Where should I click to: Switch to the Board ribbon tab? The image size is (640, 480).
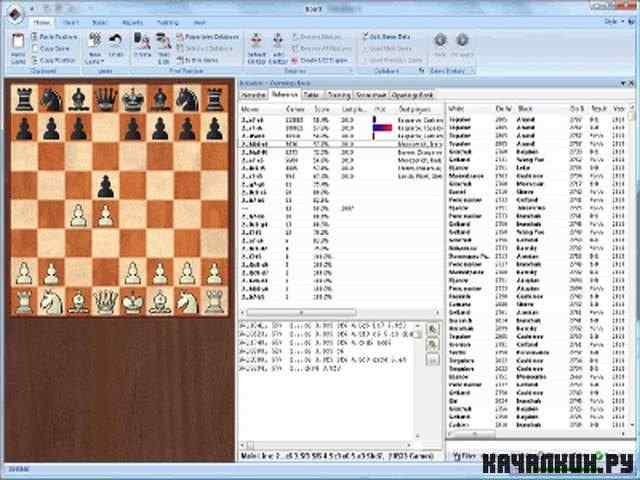click(99, 22)
